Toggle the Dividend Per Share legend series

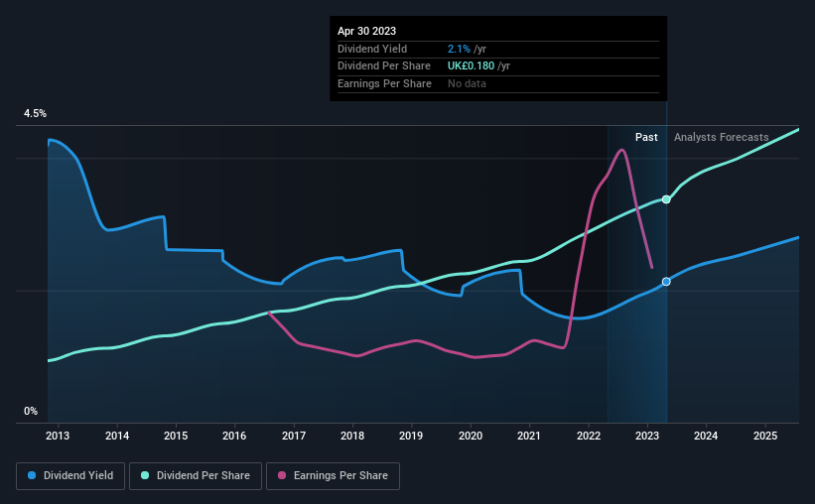click(196, 476)
